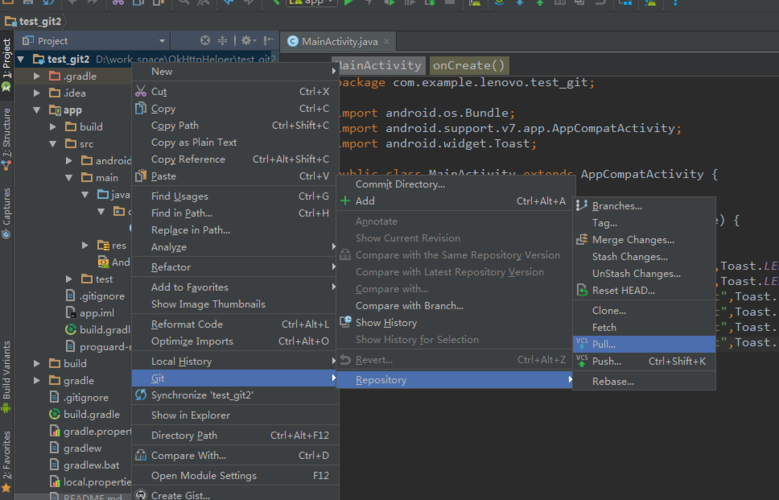The image size is (779, 500).
Task: Choose Merge Changes... in Repository submenu
Action: [644, 240]
